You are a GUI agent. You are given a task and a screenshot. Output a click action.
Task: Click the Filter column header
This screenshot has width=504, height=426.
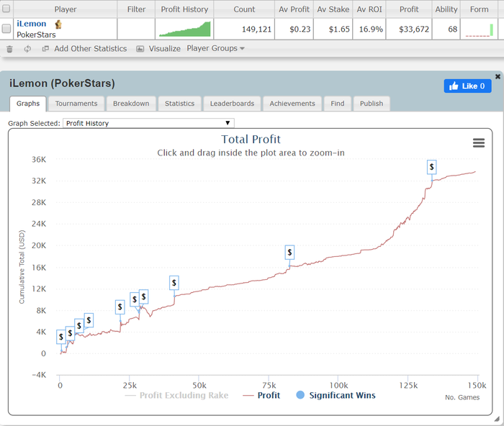(136, 9)
